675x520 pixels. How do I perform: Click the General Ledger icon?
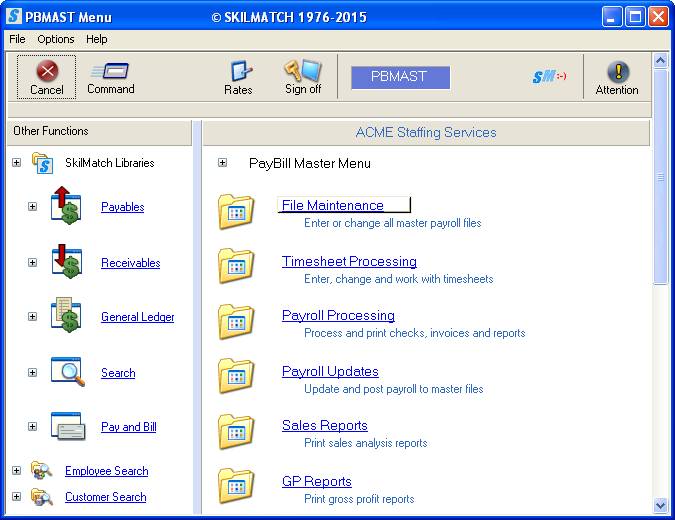65,317
